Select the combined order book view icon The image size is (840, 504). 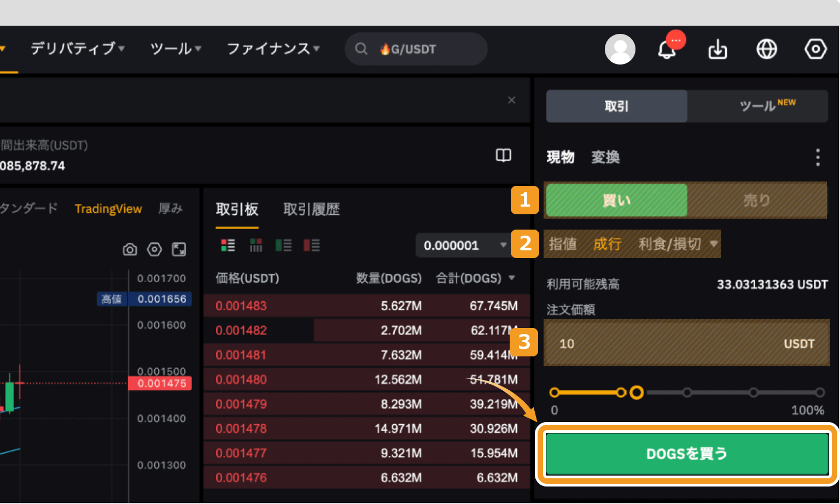coord(228,245)
